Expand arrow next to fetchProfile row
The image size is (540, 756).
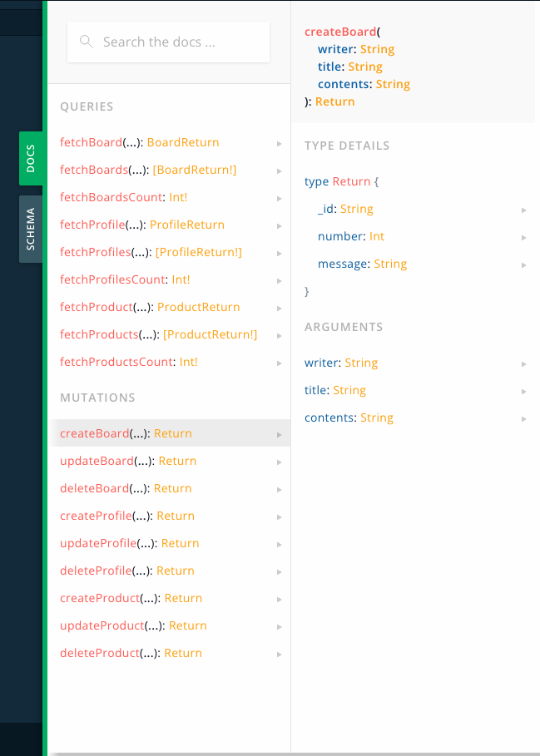click(280, 226)
